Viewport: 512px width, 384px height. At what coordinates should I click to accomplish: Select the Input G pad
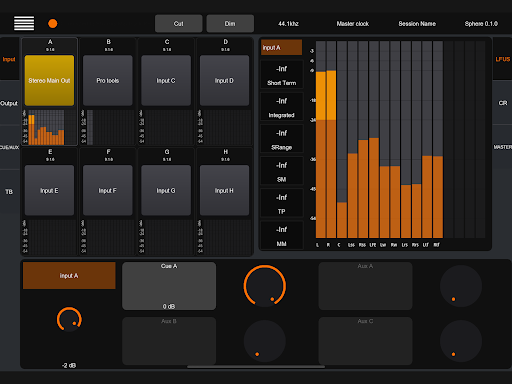[x=166, y=190]
